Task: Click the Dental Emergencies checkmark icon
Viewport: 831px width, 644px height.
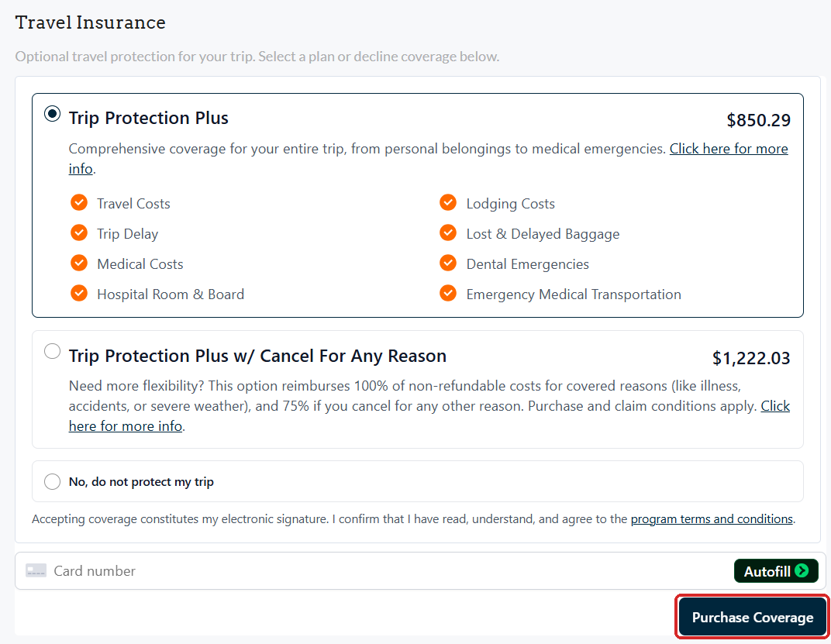Action: [448, 263]
